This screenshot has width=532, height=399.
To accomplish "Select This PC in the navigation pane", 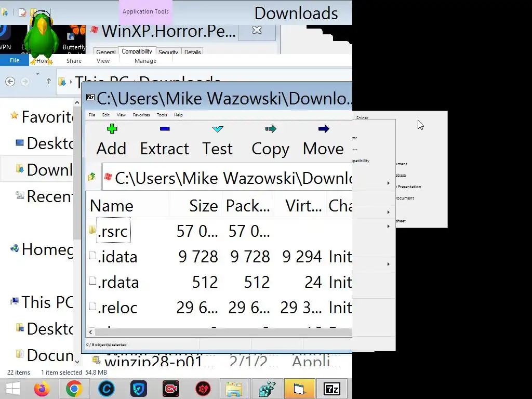I will point(42,302).
